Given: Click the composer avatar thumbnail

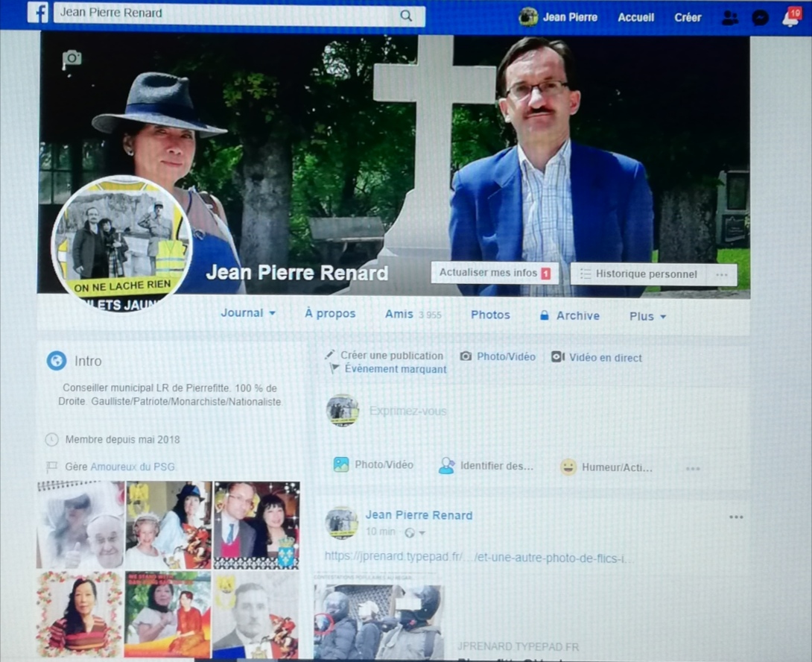Looking at the screenshot, I should (342, 410).
